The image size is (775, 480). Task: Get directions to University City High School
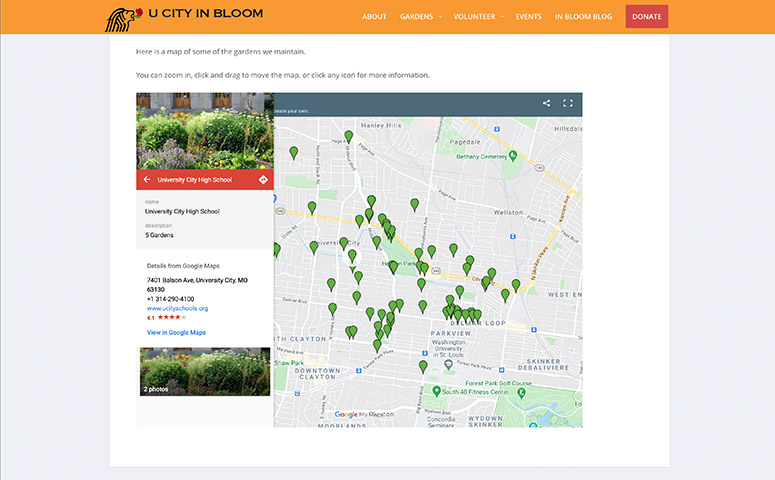coord(263,179)
